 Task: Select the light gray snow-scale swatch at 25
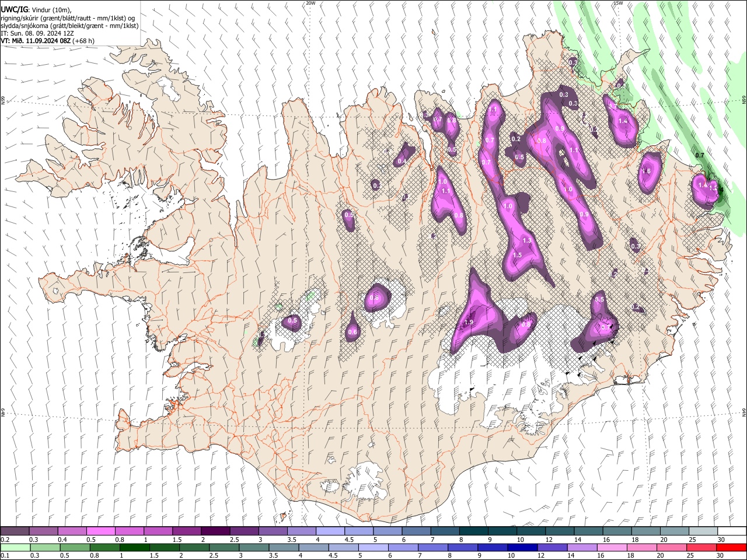[703, 531]
